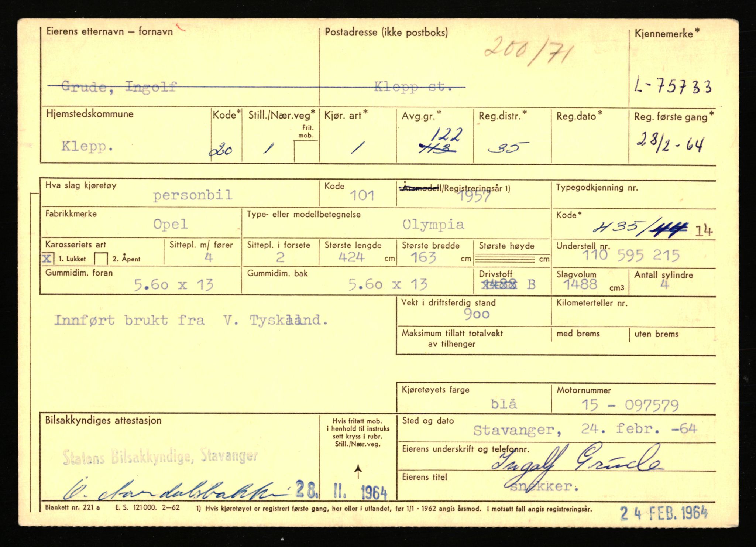Click the struck-out owner name 'Grude, Ingolf'
756x547 pixels.
[x=119, y=87]
